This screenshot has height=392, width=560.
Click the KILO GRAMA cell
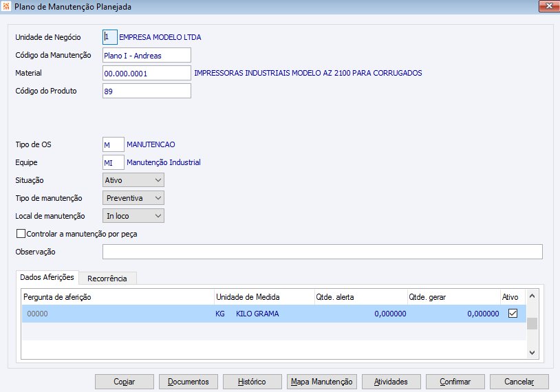coord(257,314)
